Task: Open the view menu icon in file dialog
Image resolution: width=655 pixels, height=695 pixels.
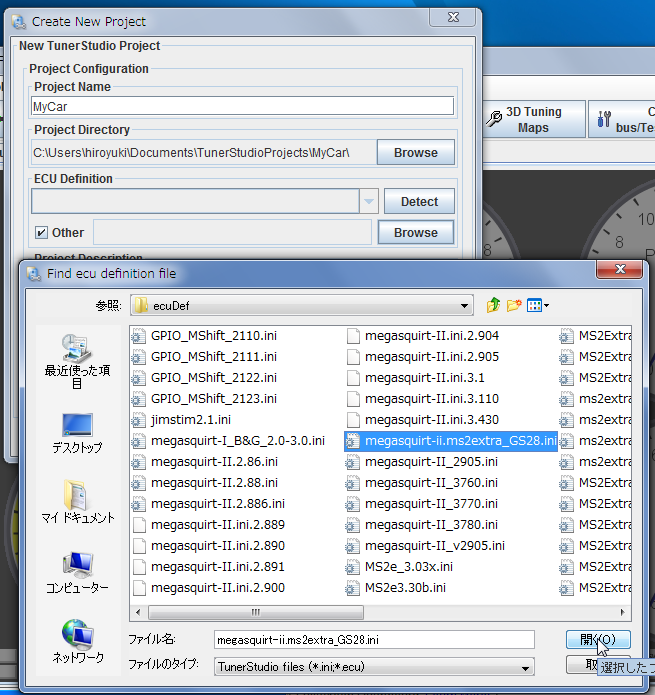Action: tap(538, 305)
